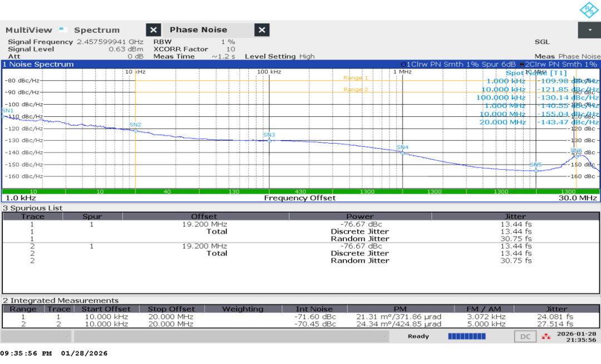The width and height of the screenshot is (601, 364).
Task: Click the Spur column header
Action: [x=92, y=216]
